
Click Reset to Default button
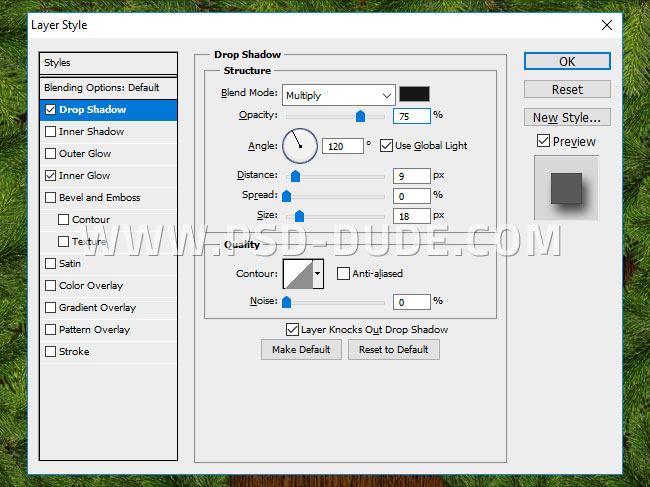coord(394,349)
